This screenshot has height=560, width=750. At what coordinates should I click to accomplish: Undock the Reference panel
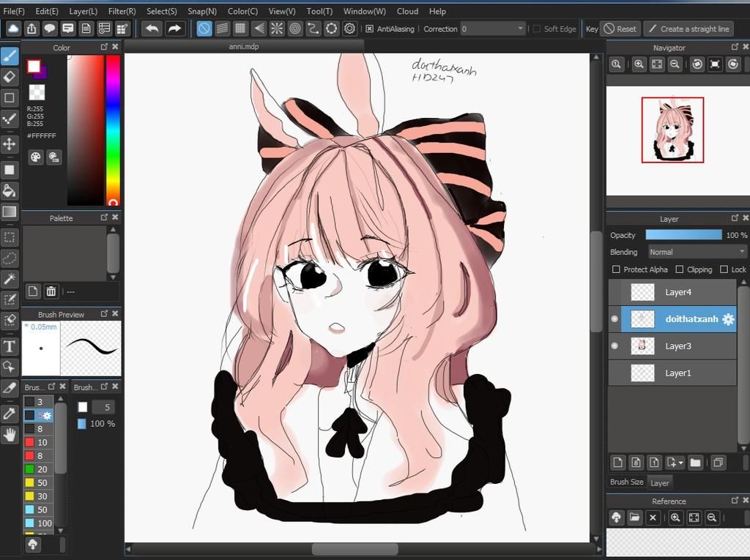coord(735,500)
